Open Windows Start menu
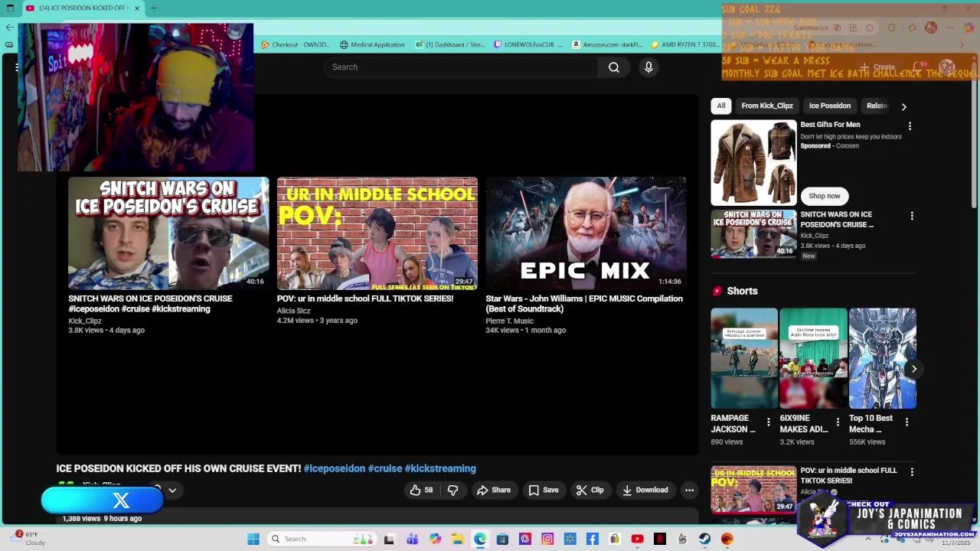The height and width of the screenshot is (551, 980). coord(253,539)
